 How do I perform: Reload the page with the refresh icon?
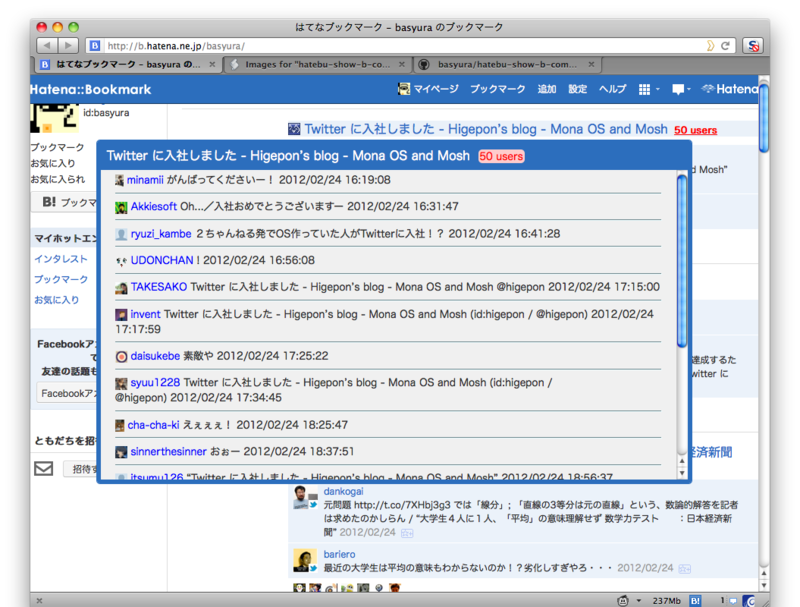tap(725, 46)
